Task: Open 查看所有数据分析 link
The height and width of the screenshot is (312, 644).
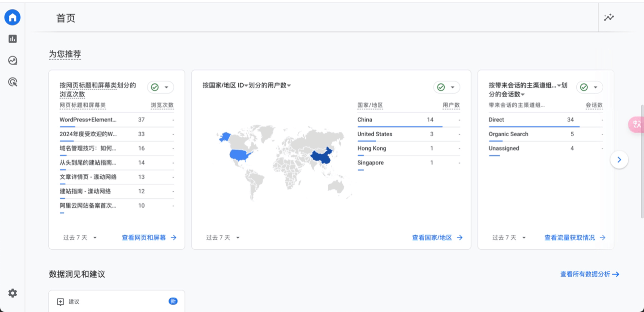Action: tap(590, 274)
